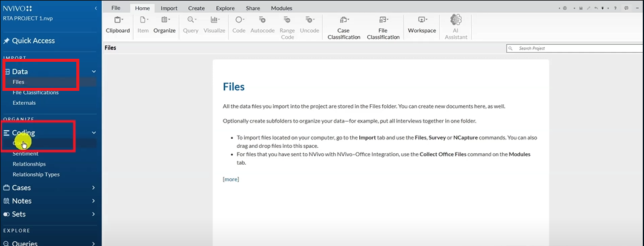This screenshot has width=644, height=246.
Task: Open the Clipboard ribbon menu
Action: (x=118, y=24)
